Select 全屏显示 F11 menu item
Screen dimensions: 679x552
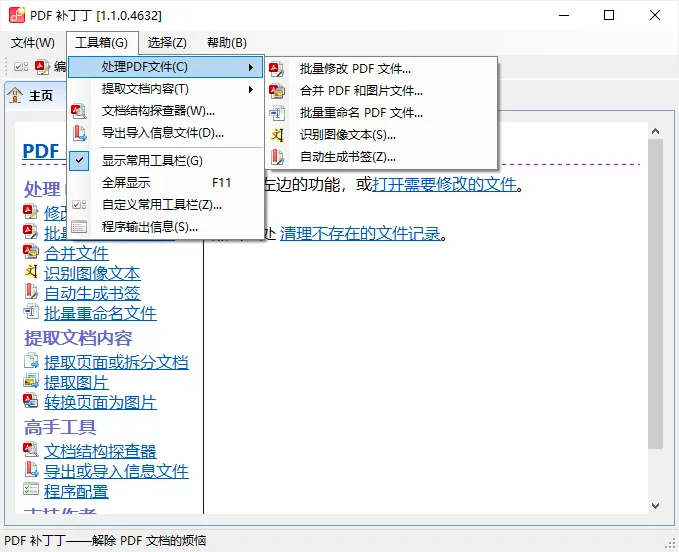(x=166, y=183)
